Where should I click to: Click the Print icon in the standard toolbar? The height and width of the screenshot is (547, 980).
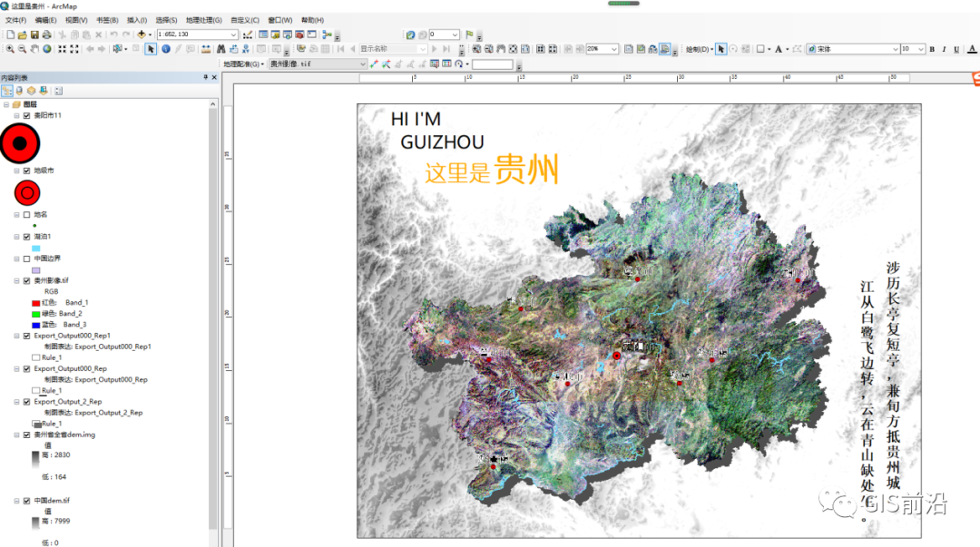(x=46, y=35)
